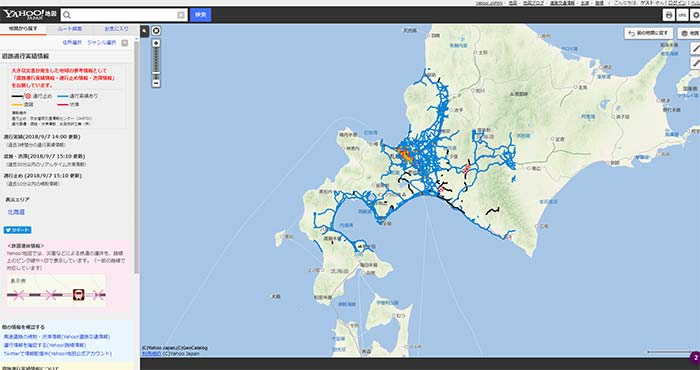Viewport: 700px width, 370px height.
Task: Collapse the left side panel arrow
Action: point(145,31)
